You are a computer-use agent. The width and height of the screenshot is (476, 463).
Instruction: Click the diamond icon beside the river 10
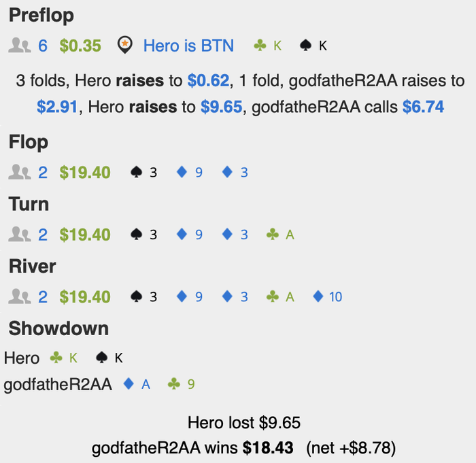[x=318, y=296]
